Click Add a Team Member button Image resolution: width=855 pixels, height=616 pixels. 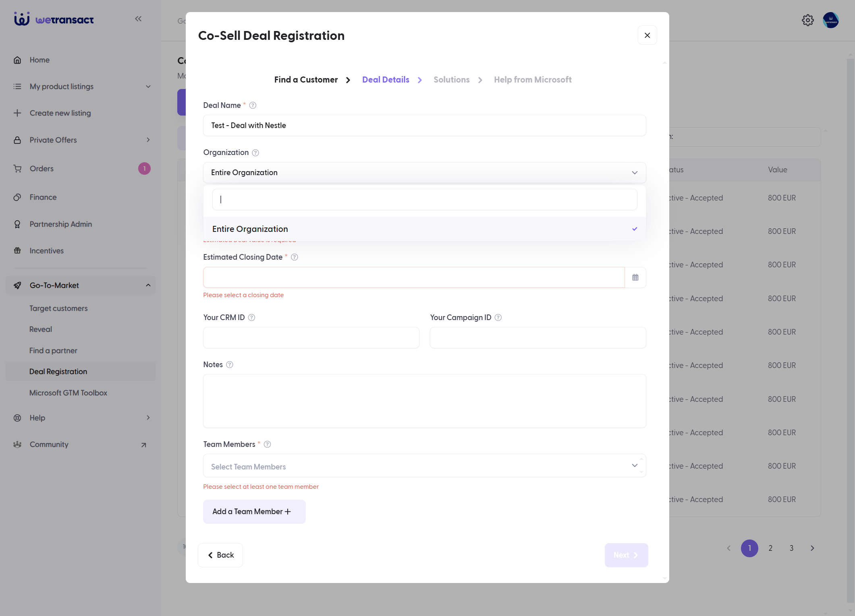pos(254,512)
